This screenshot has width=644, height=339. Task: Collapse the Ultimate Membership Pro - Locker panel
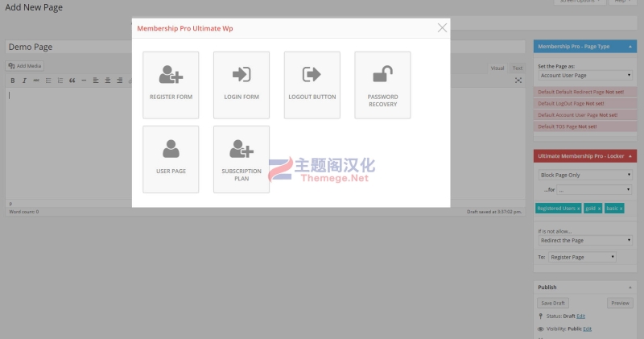[630, 156]
